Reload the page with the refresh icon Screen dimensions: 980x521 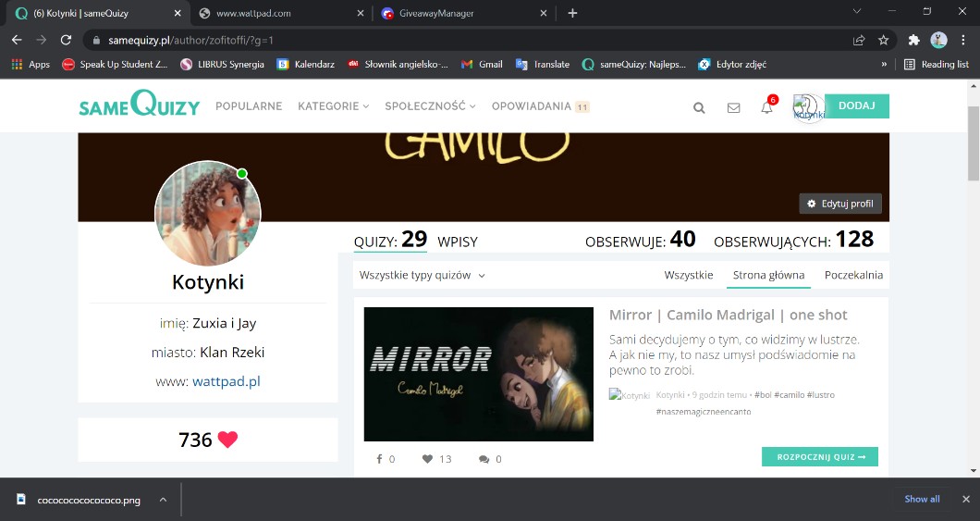click(x=66, y=40)
